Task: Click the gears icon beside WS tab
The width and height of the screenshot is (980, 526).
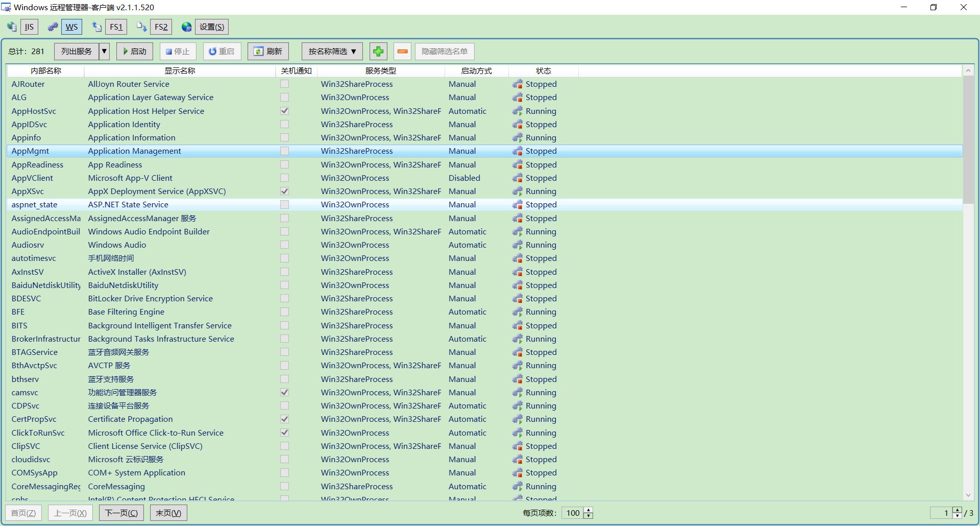Action: (x=53, y=27)
